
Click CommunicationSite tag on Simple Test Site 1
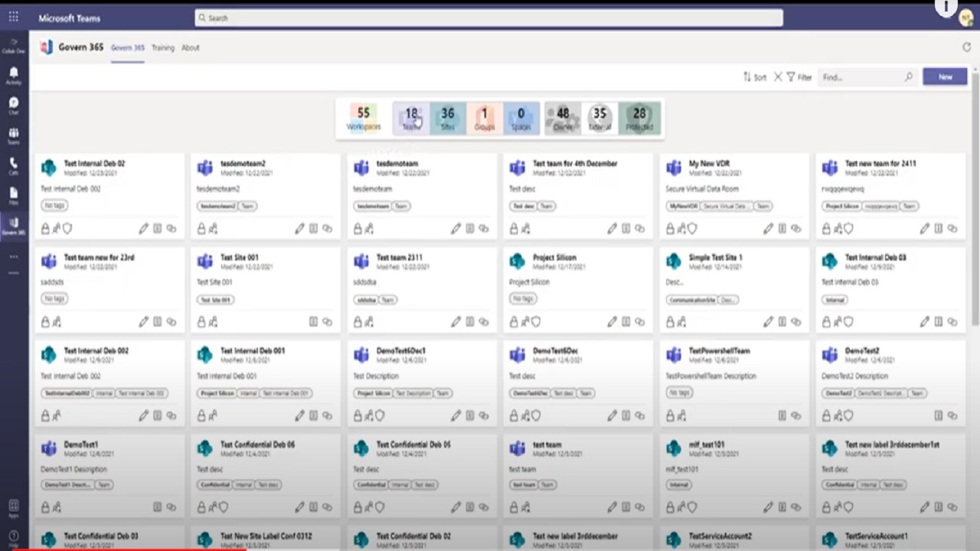tap(691, 300)
